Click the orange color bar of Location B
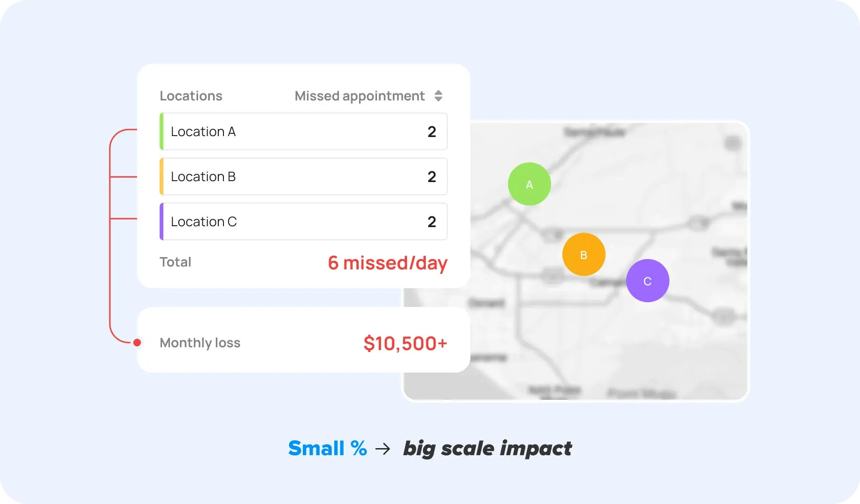The image size is (860, 504). [161, 176]
